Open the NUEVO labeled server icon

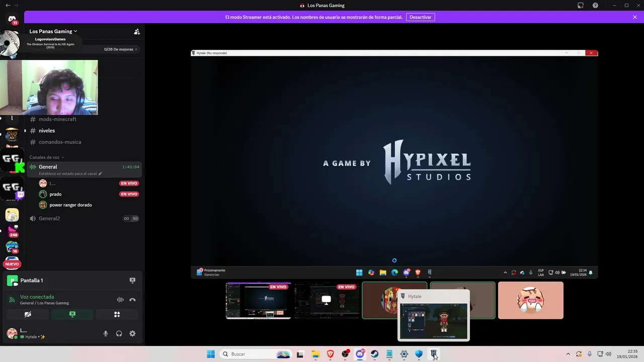[12, 263]
